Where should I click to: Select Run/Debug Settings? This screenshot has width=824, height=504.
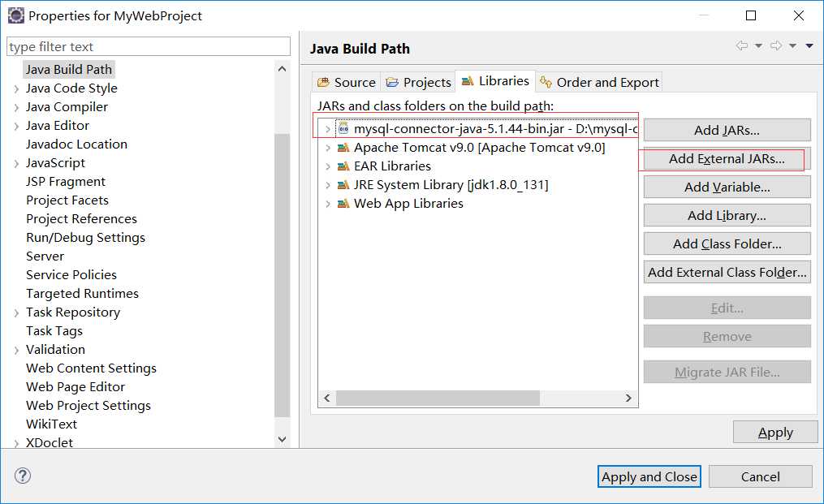86,238
